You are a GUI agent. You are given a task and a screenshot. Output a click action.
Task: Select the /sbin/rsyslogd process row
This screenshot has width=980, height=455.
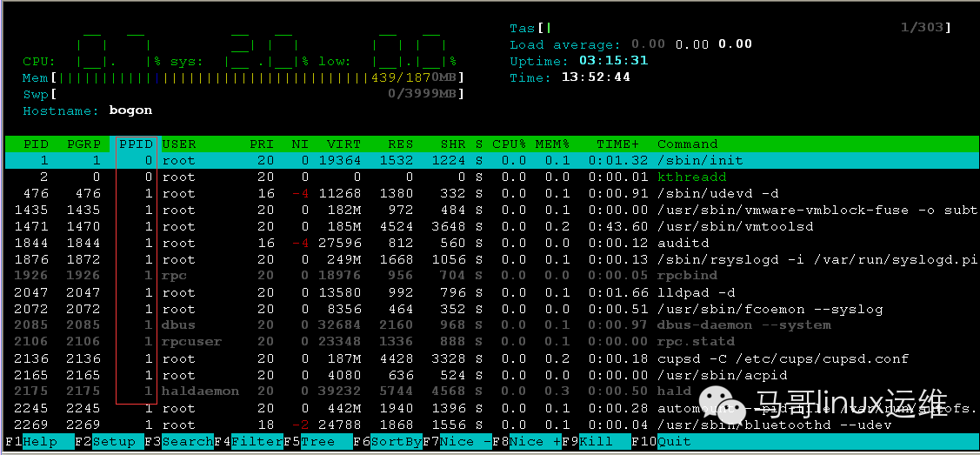(x=492, y=259)
